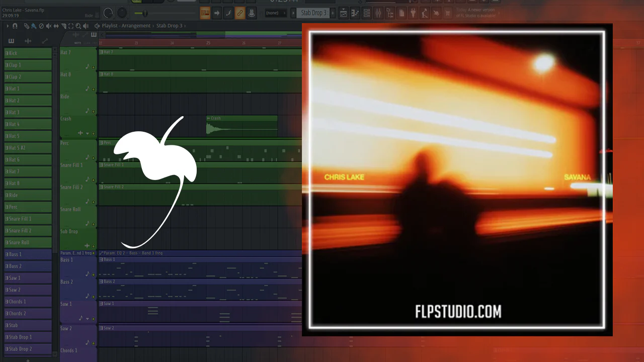The height and width of the screenshot is (362, 644).
Task: Open the plugin picker plug icon
Action: tap(413, 13)
